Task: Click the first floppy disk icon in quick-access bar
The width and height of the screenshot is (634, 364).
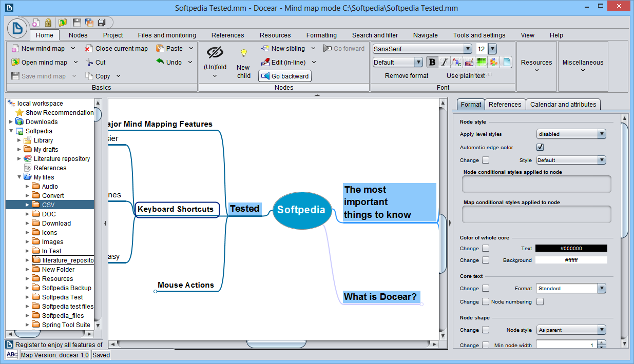Action: (x=77, y=23)
